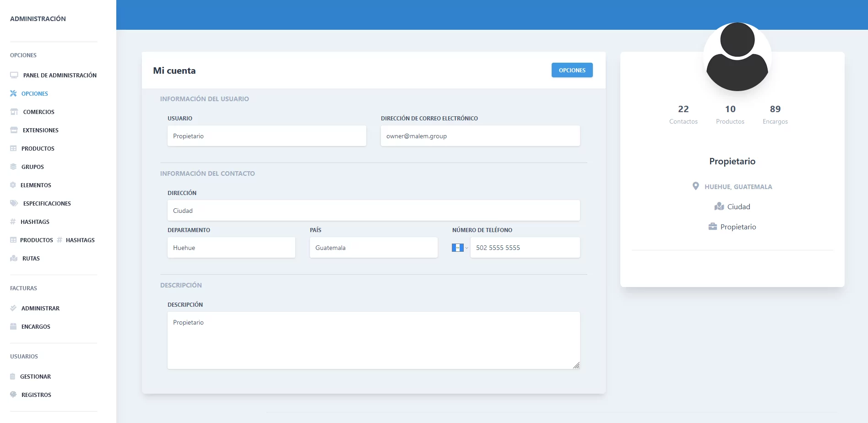Click the Departamento field
The width and height of the screenshot is (868, 423).
click(x=231, y=248)
